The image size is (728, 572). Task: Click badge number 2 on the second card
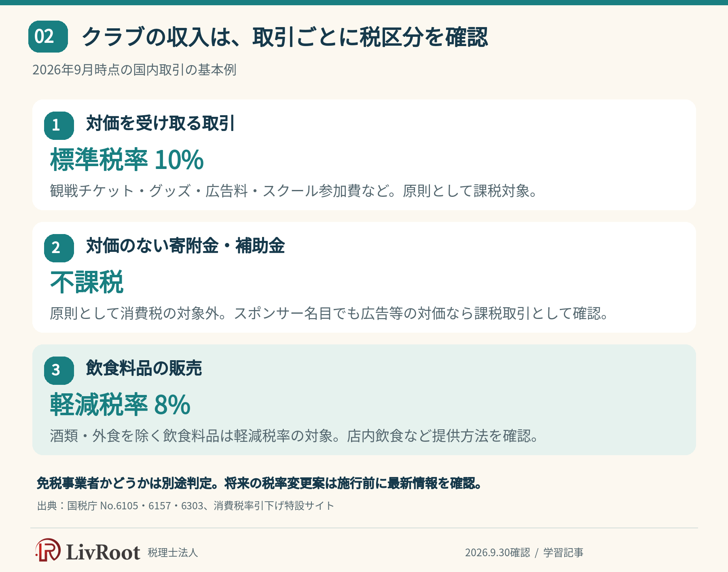click(x=59, y=248)
